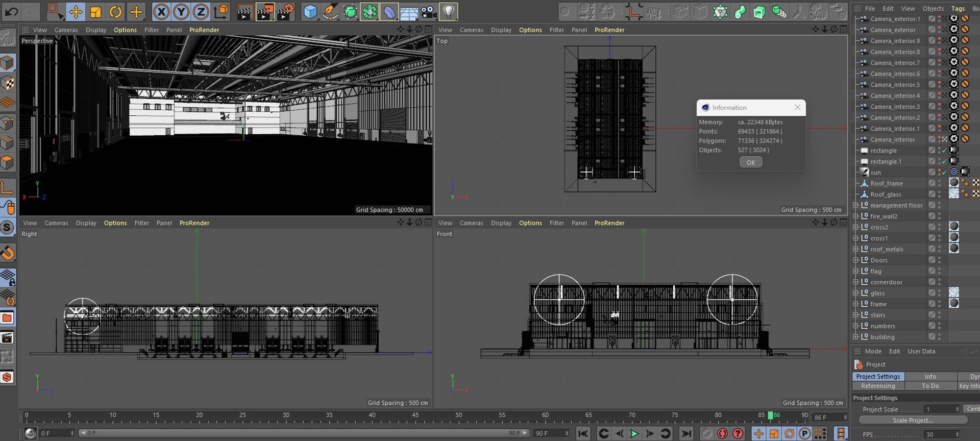The image size is (980, 441).
Task: Click the Coordinate System icon
Action: (x=222, y=11)
